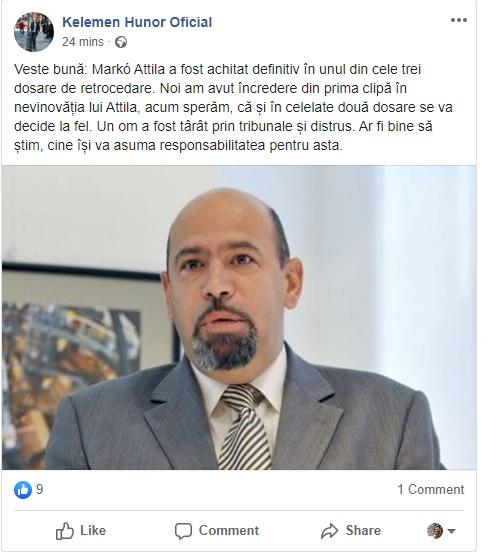Image resolution: width=499 pixels, height=556 pixels.
Task: Open the attached photo of the man
Action: pyautogui.click(x=239, y=317)
